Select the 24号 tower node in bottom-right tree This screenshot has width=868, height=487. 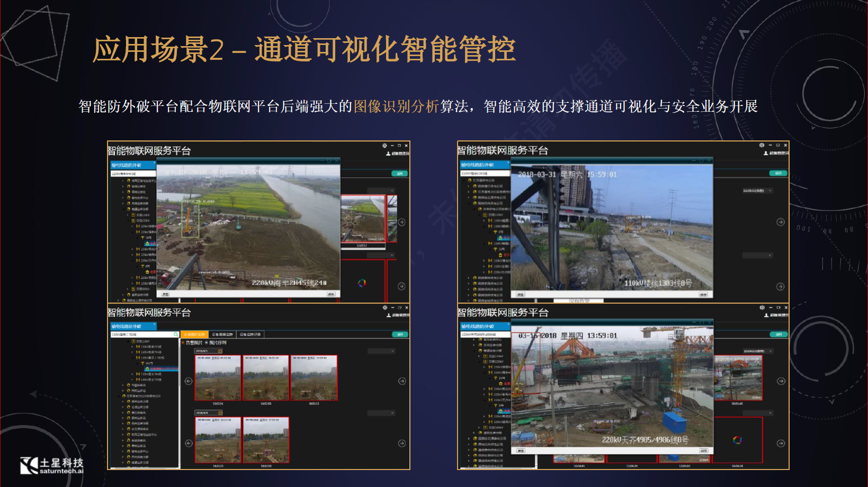pos(500,378)
